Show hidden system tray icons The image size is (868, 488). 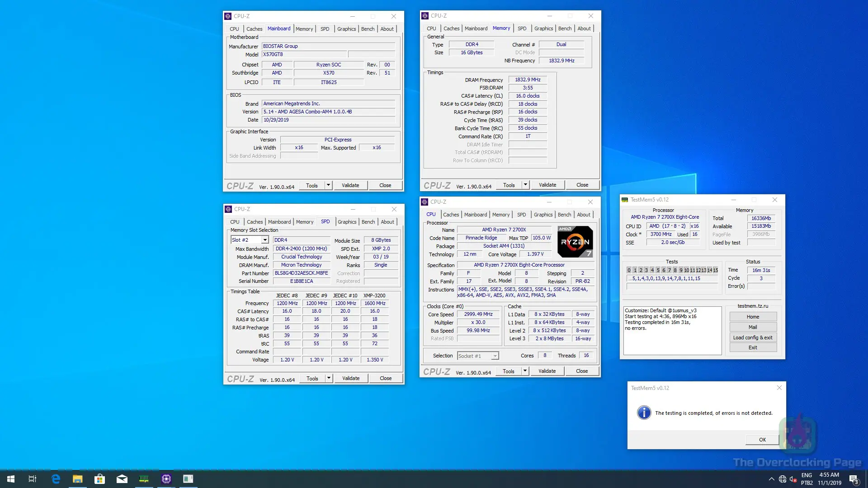(771, 479)
